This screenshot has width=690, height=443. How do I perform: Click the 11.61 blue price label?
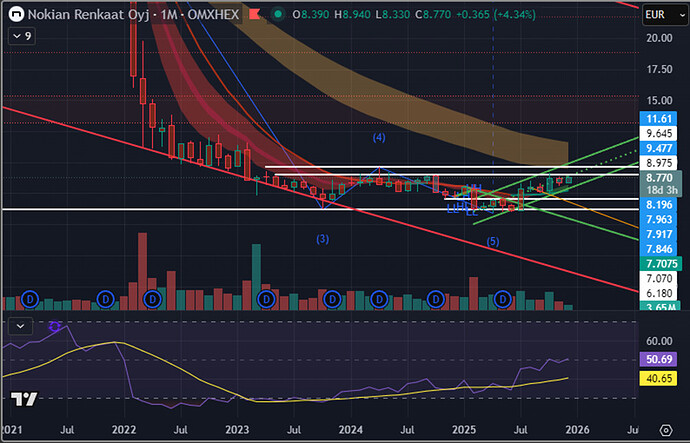click(x=659, y=119)
